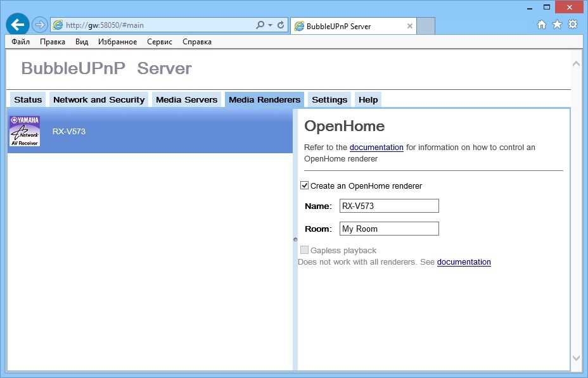Click the page refresh icon
This screenshot has height=378, width=588.
281,25
